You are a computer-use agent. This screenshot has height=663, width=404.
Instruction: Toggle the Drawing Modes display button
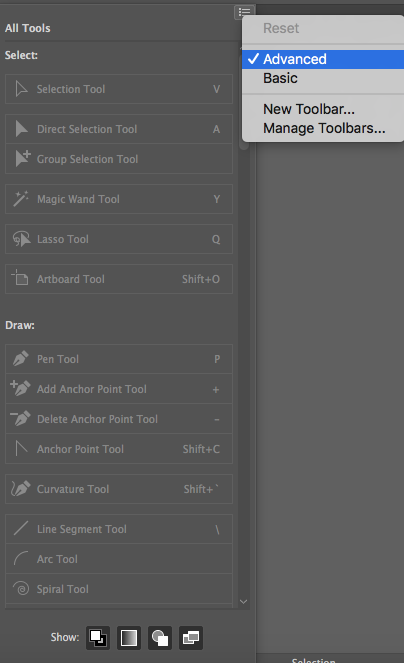[160, 638]
